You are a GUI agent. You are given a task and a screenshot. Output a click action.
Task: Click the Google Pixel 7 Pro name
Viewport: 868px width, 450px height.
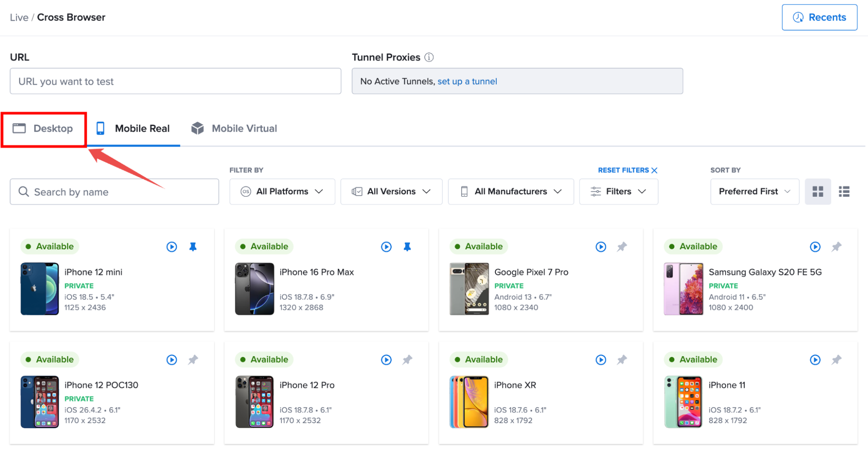coord(531,272)
